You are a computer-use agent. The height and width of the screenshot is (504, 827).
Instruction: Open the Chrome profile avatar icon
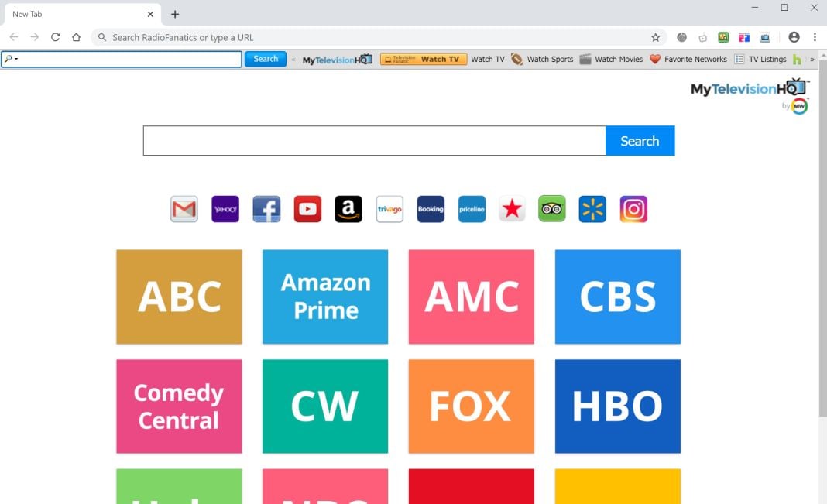[794, 37]
